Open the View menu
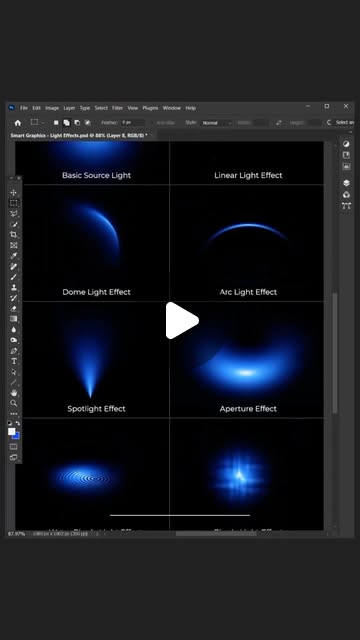360x640 pixels. [133, 108]
